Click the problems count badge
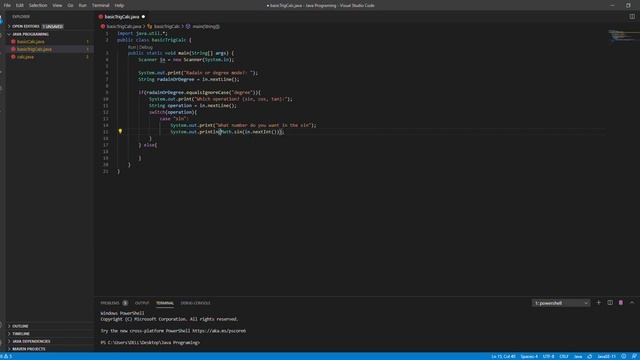Screen dimensions: 640x360 (x=125, y=303)
